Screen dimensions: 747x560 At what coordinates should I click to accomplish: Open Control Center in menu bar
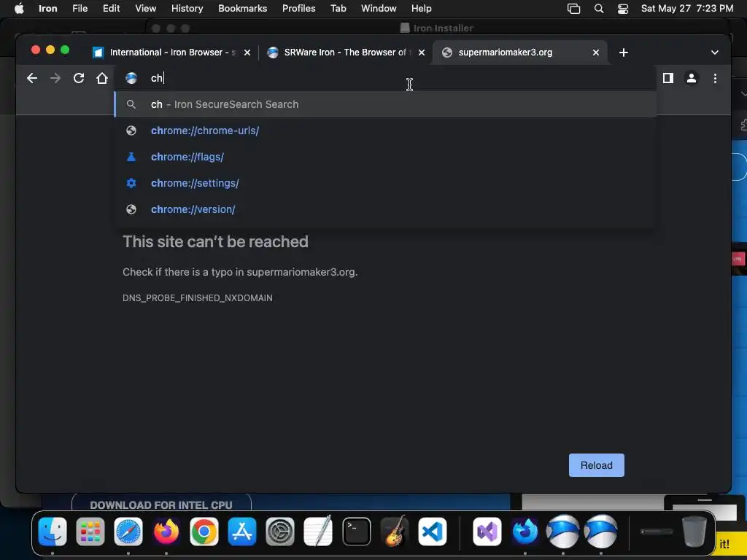pos(623,9)
